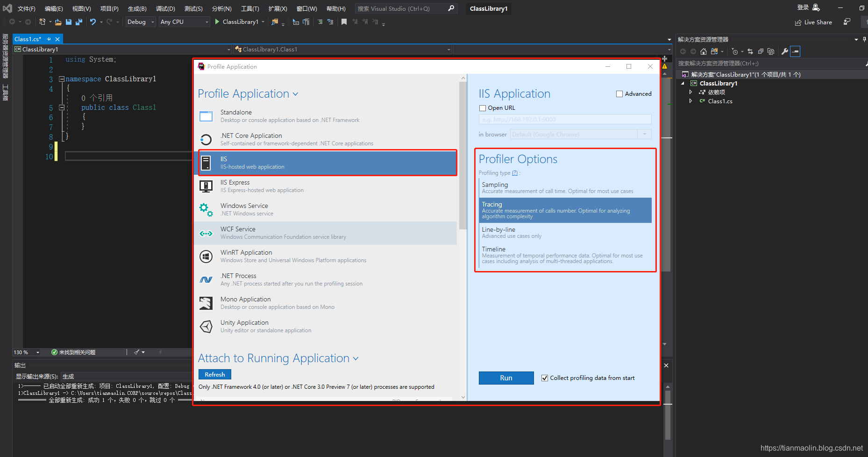Click the Refresh button

coord(215,374)
